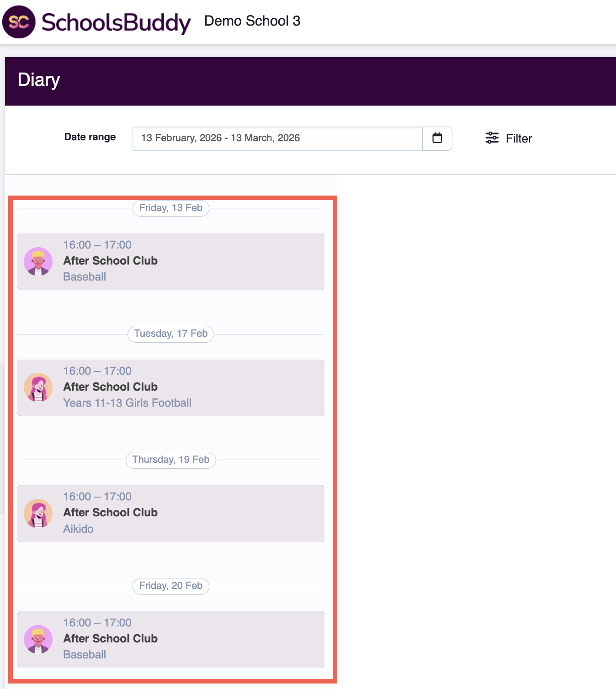Click avatar on Friday 20 Feb Baseball entry

coord(38,639)
